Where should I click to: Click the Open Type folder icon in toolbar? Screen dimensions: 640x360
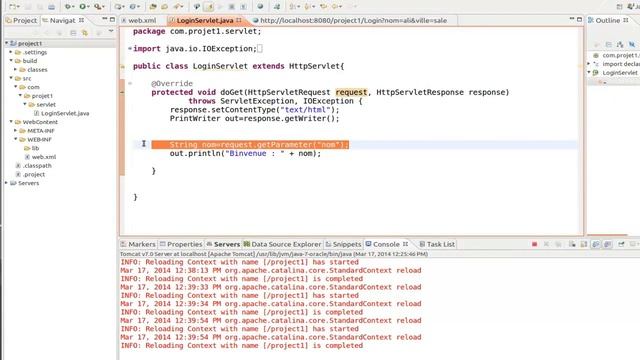point(153,7)
